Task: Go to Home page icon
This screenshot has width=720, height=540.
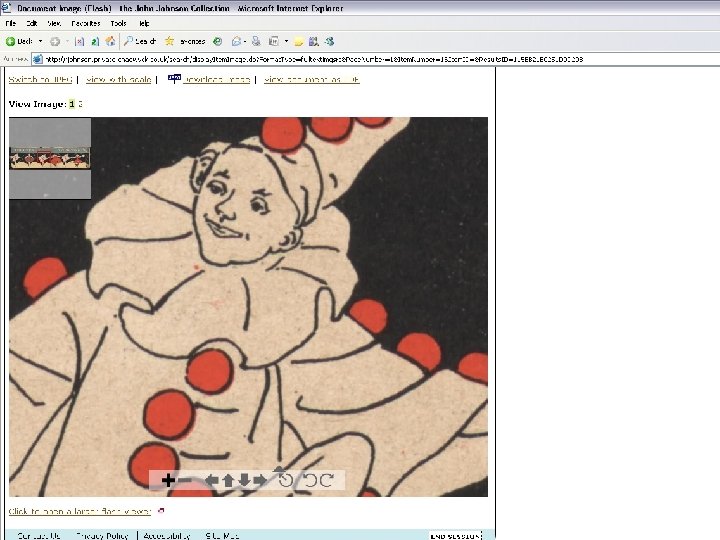Action: click(110, 41)
